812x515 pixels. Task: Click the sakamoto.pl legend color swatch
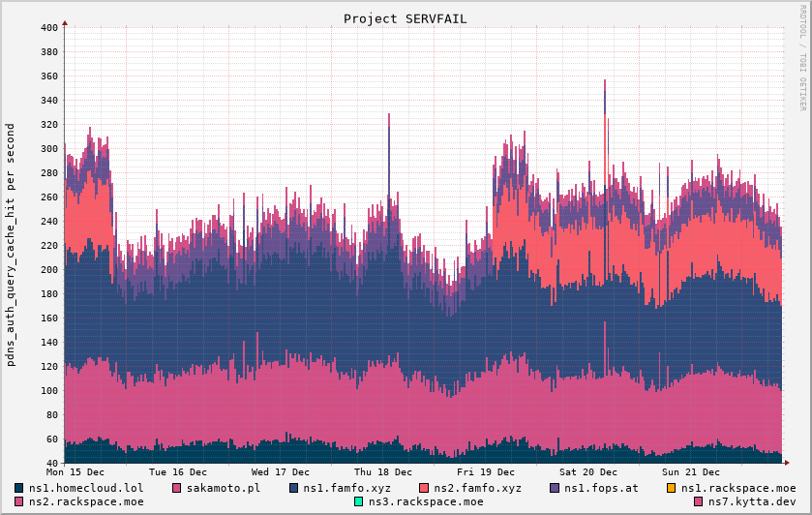tap(177, 488)
